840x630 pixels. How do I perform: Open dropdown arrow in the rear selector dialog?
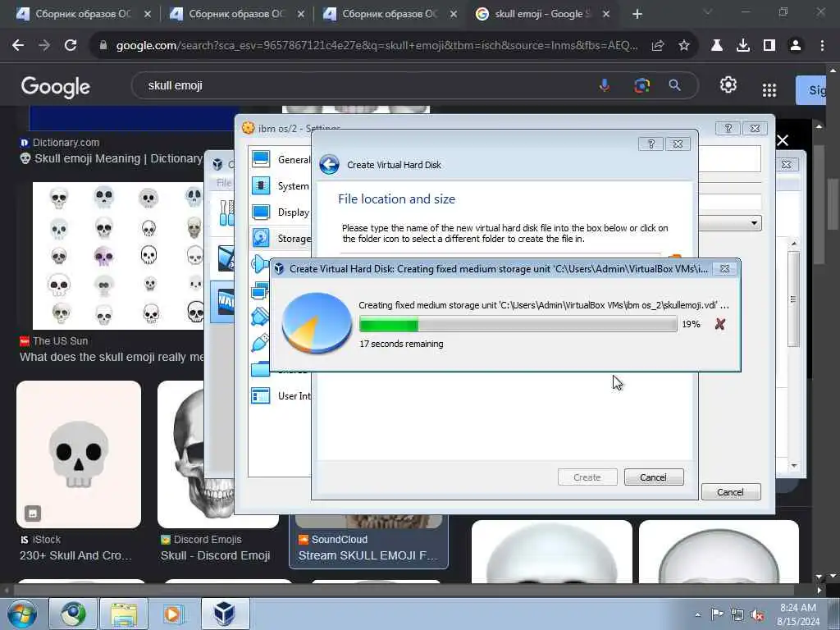(x=754, y=223)
